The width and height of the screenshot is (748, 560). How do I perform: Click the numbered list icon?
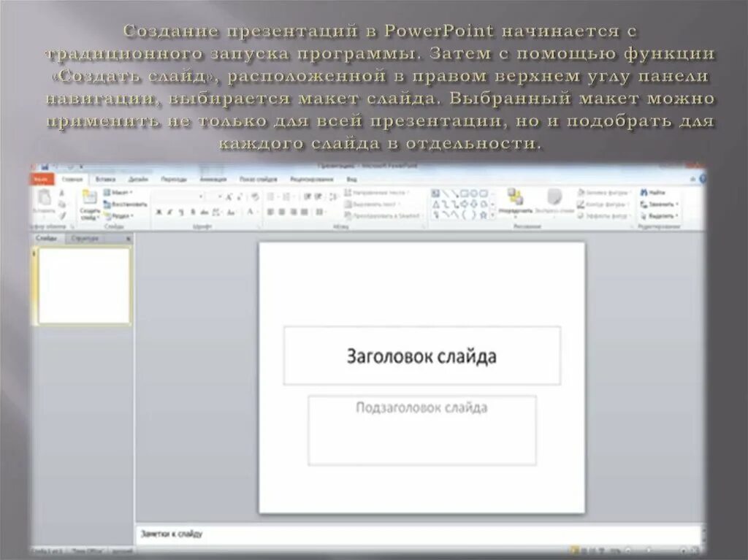point(287,196)
